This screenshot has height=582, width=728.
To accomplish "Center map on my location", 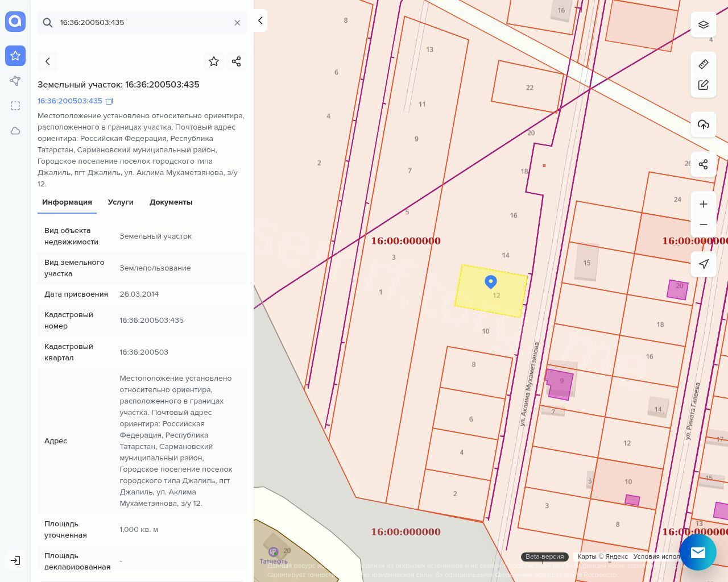I will [x=704, y=264].
